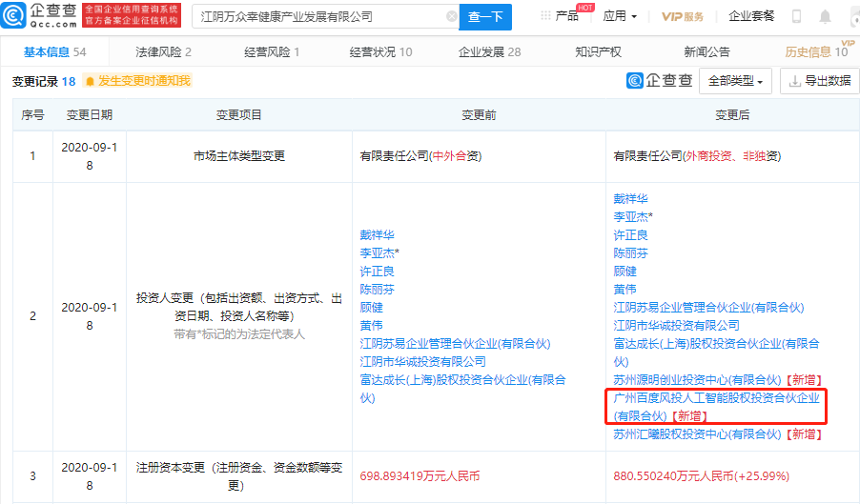Click the search field with the company name
The height and width of the screenshot is (504, 860).
(325, 16)
